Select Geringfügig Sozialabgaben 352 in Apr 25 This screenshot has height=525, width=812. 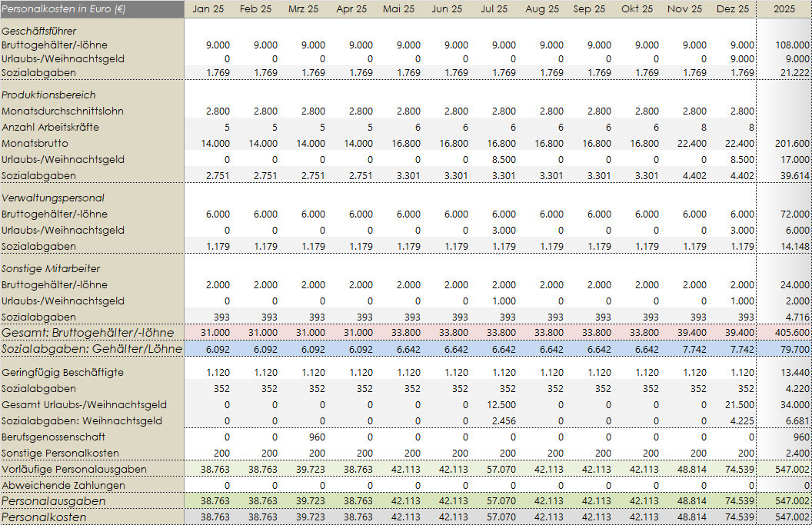364,389
